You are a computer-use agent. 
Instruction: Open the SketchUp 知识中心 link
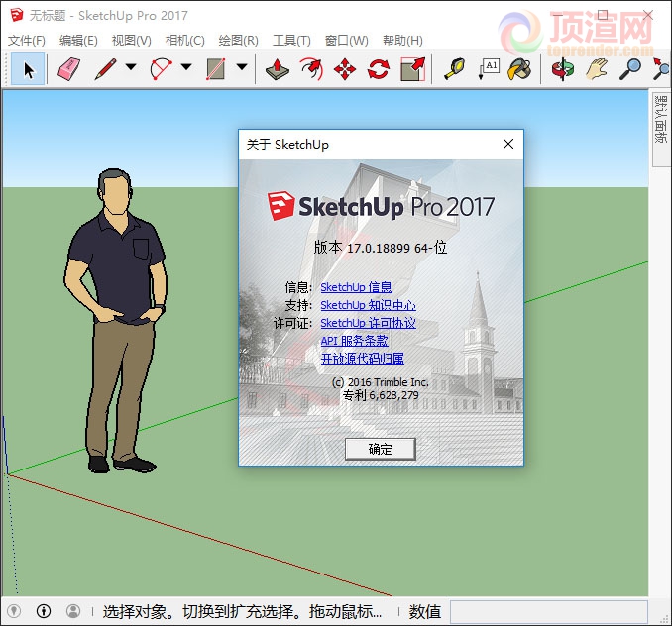tap(368, 305)
